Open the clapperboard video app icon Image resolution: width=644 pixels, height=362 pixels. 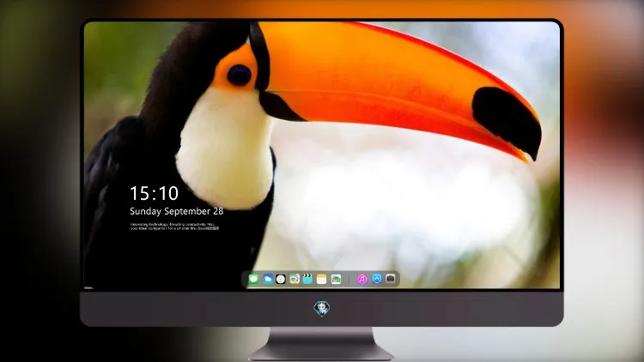307,279
